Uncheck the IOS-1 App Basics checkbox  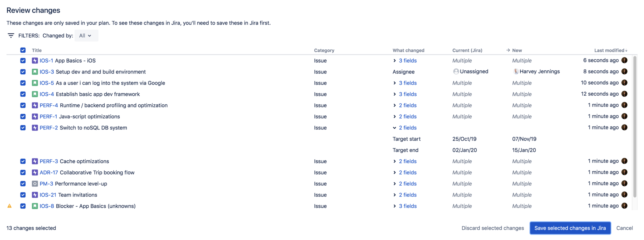coord(23,60)
